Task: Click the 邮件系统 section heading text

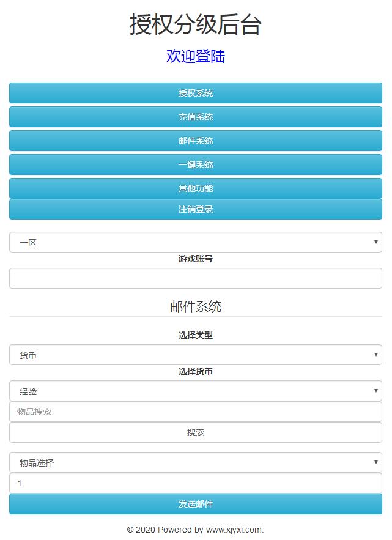Action: pyautogui.click(x=196, y=306)
